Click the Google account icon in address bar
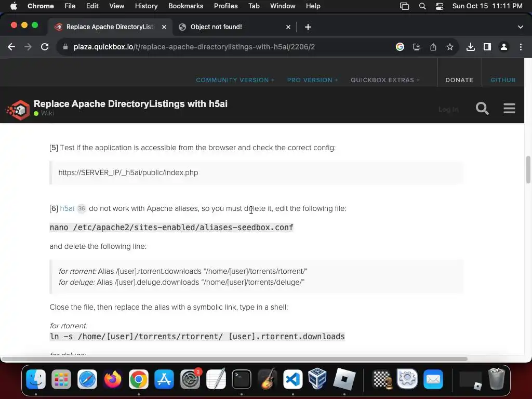This screenshot has width=532, height=399. 400,47
